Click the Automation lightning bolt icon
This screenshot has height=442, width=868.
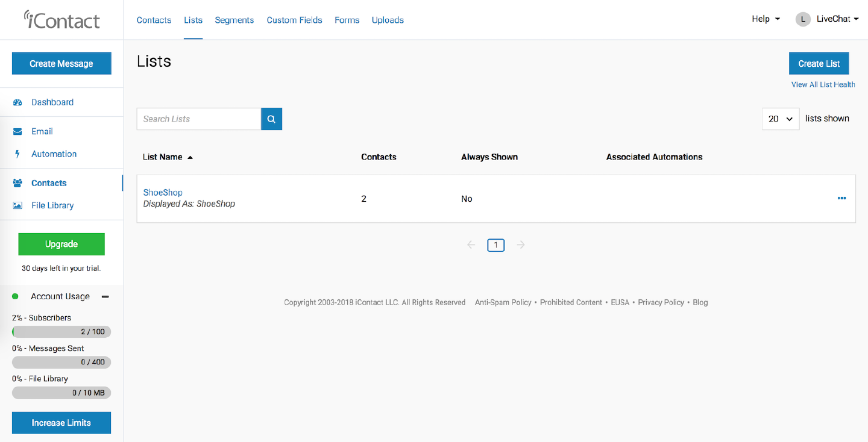click(x=17, y=154)
